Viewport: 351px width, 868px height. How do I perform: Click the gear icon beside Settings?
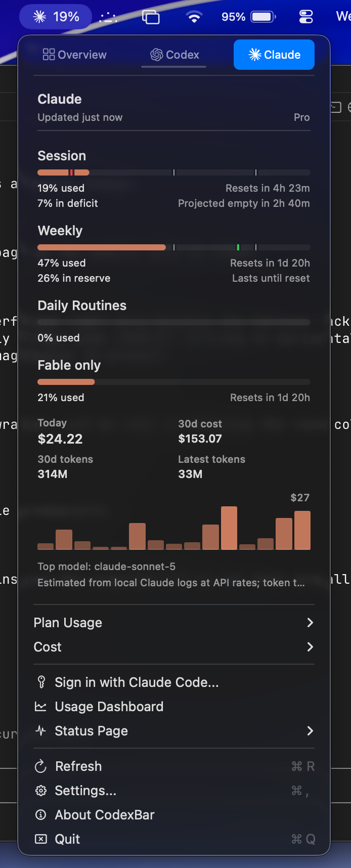[40, 791]
